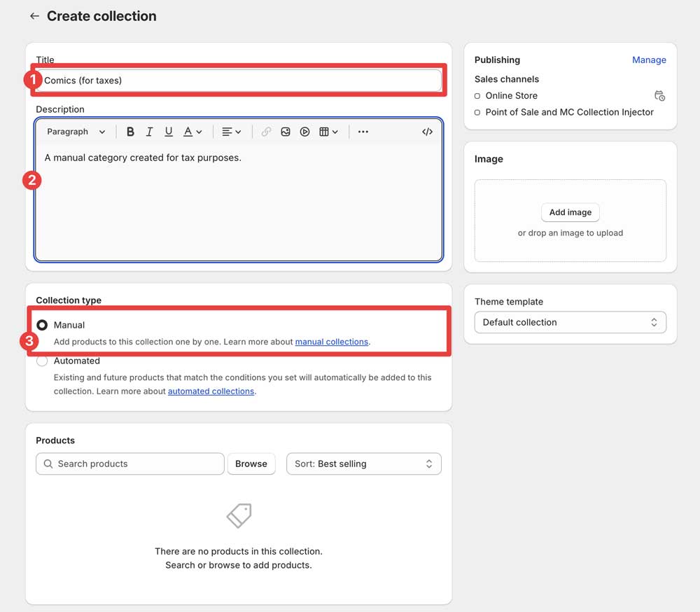Click the Browse products button
This screenshot has width=700, height=612.
251,464
